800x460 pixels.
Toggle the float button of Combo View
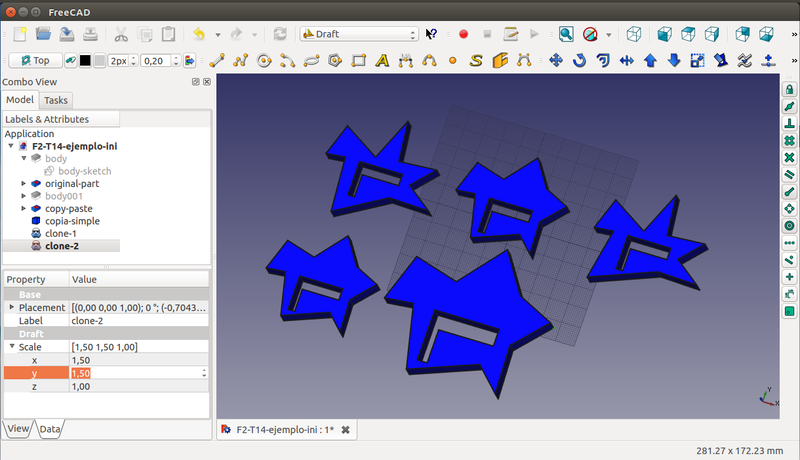click(196, 82)
